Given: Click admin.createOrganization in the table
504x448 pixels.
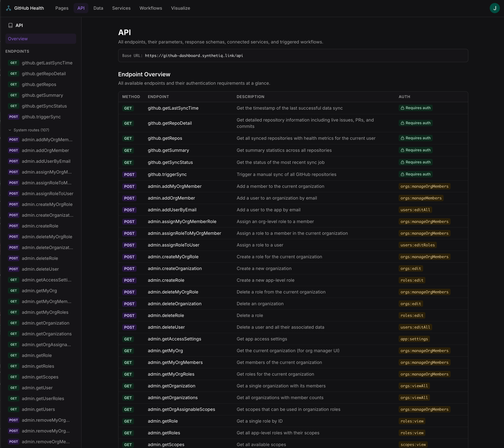Looking at the screenshot, I should click(x=175, y=268).
